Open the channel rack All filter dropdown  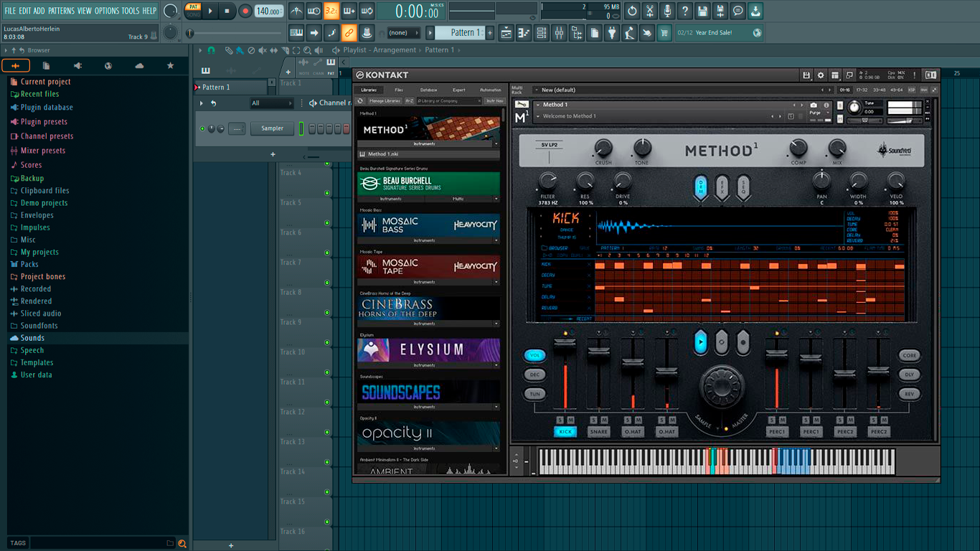[x=271, y=103]
